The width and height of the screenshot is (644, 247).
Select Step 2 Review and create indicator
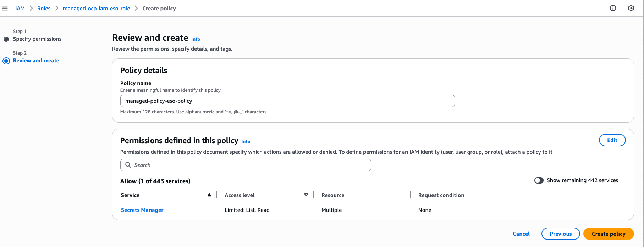[x=6, y=61]
